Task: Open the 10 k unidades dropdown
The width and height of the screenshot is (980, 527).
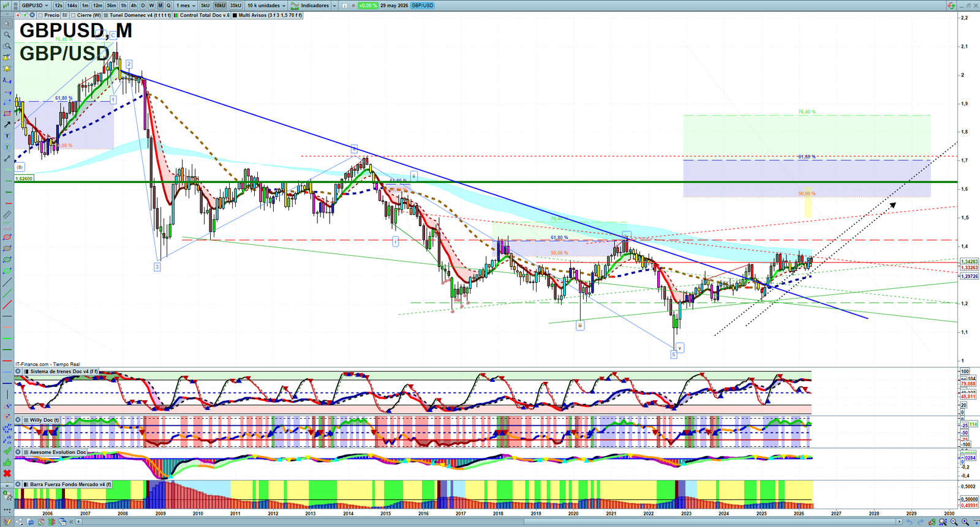Action: pyautogui.click(x=266, y=6)
